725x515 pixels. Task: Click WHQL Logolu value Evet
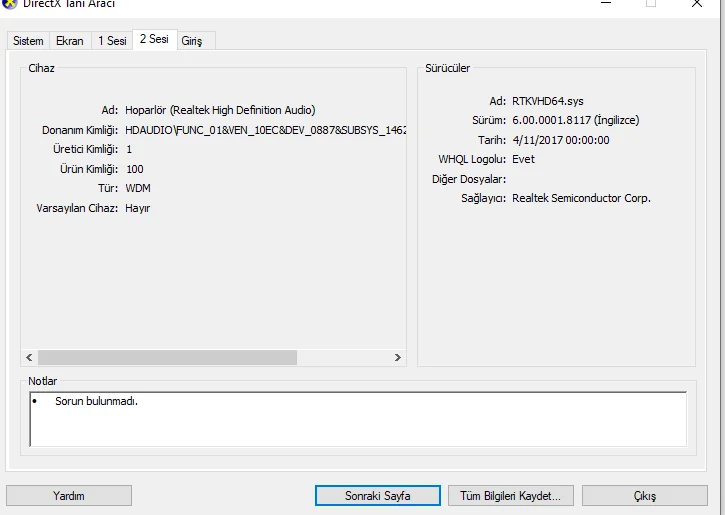[x=523, y=159]
